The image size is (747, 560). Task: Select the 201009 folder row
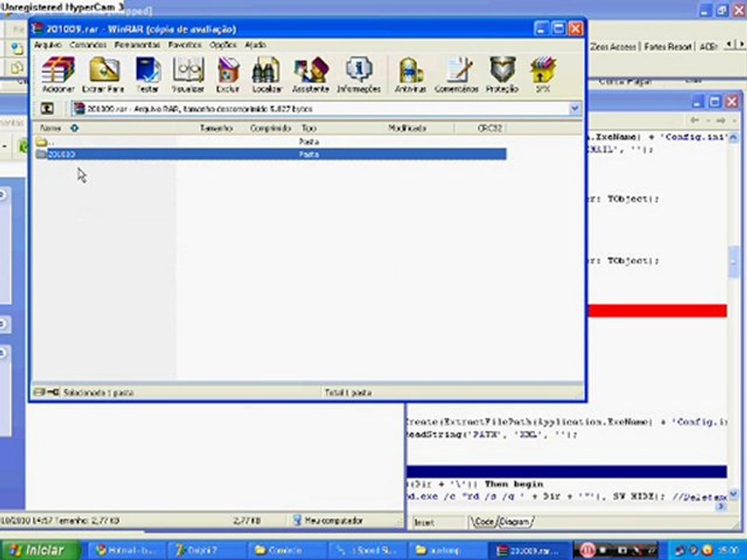(x=270, y=154)
